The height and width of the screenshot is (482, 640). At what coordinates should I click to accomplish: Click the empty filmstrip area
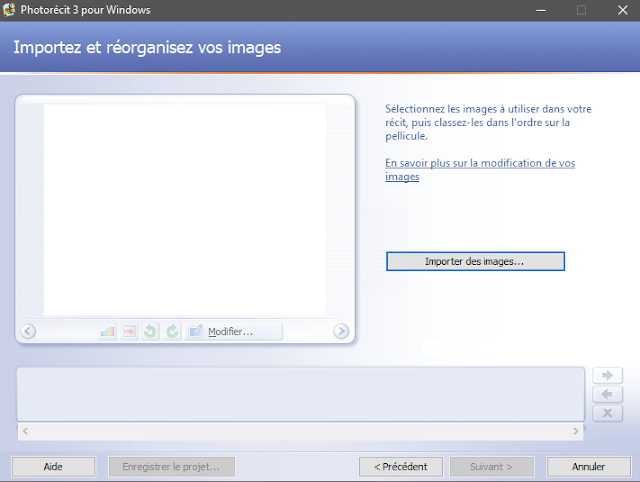tap(300, 394)
